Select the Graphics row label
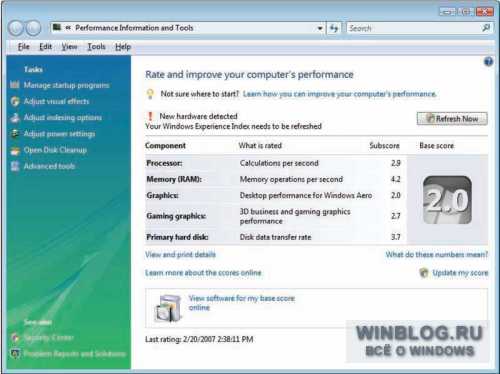Screen dimensions: 500x374 162,195
